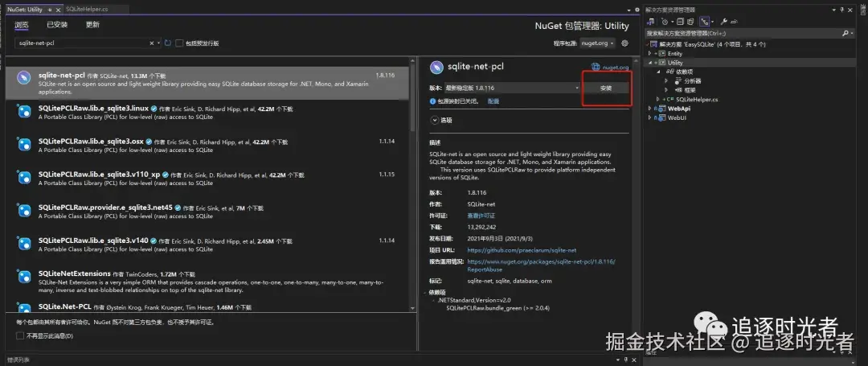Viewport: 868px width, 366px height.
Task: Select SQLitePCLRaw.lib.e_sqlite3.osx package
Action: [207, 145]
